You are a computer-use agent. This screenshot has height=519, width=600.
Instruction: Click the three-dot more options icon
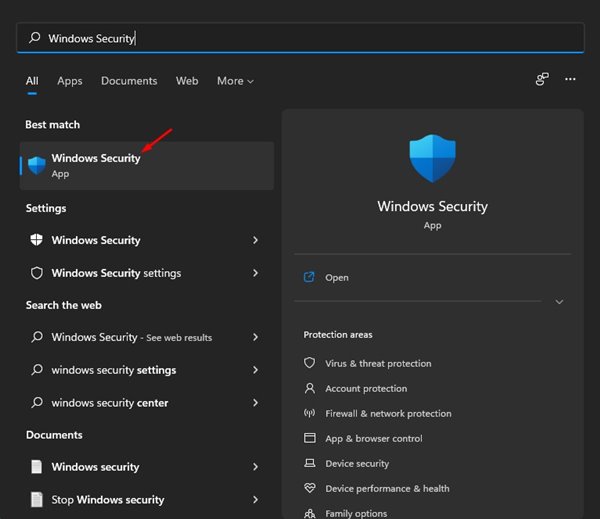(x=570, y=79)
